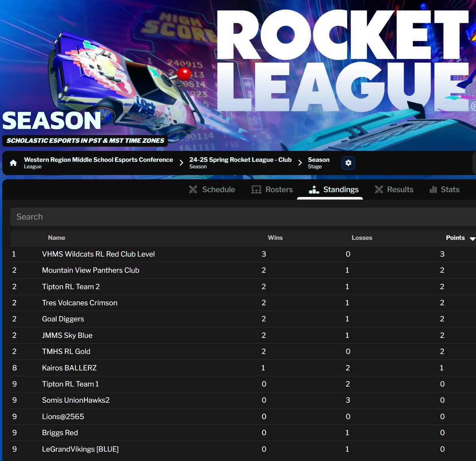The width and height of the screenshot is (476, 461).
Task: Select Tres Volcanes Crimson team
Action: pos(80,303)
